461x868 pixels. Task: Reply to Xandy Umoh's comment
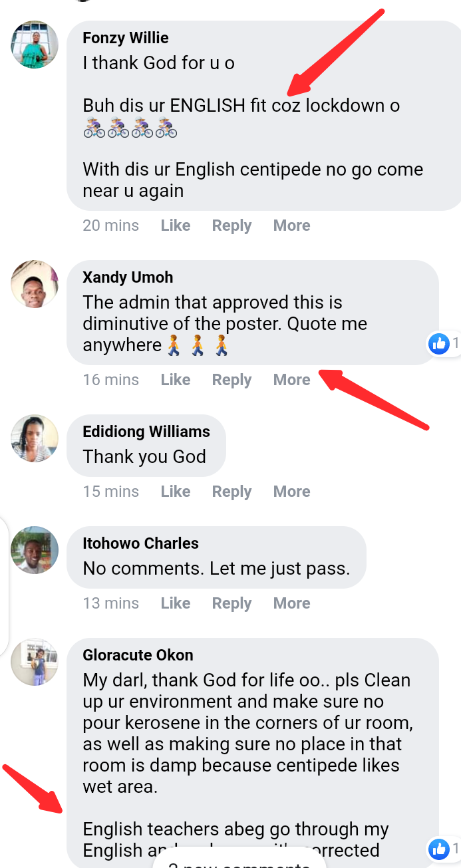[x=231, y=380]
